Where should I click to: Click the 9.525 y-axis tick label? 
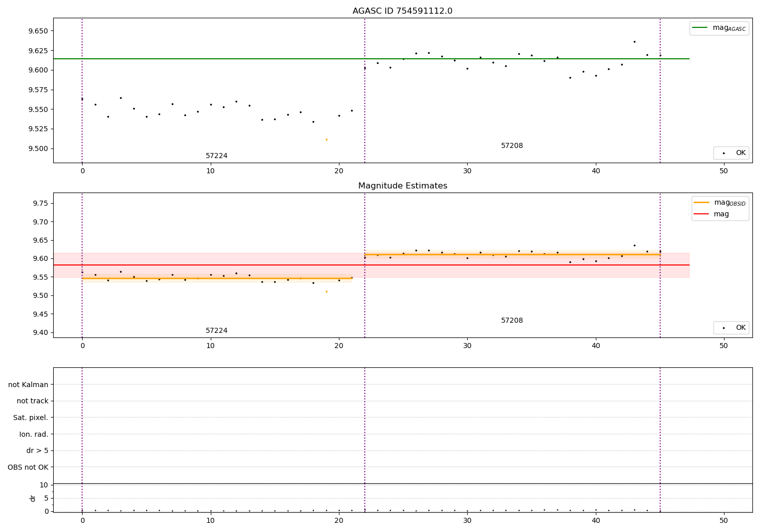(x=39, y=129)
